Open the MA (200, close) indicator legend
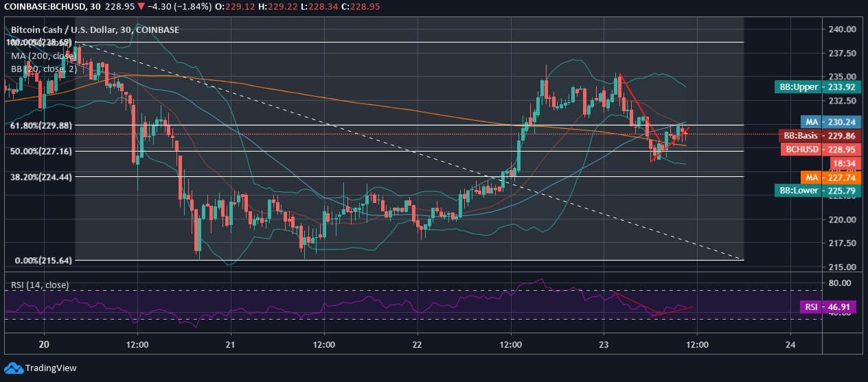868x382 pixels. tap(43, 56)
